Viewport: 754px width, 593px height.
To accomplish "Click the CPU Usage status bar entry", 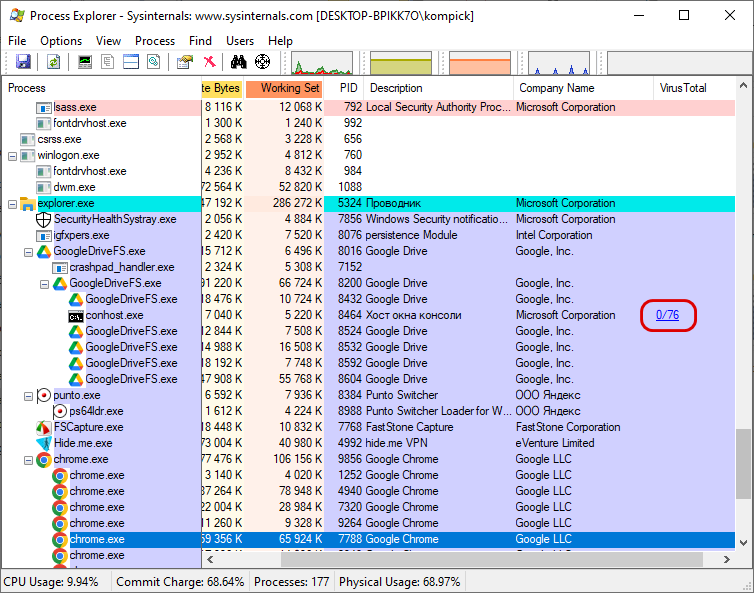I will coord(51,582).
